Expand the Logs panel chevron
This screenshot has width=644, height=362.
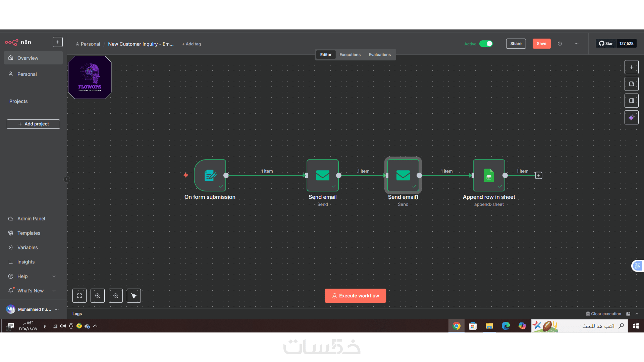(x=637, y=314)
